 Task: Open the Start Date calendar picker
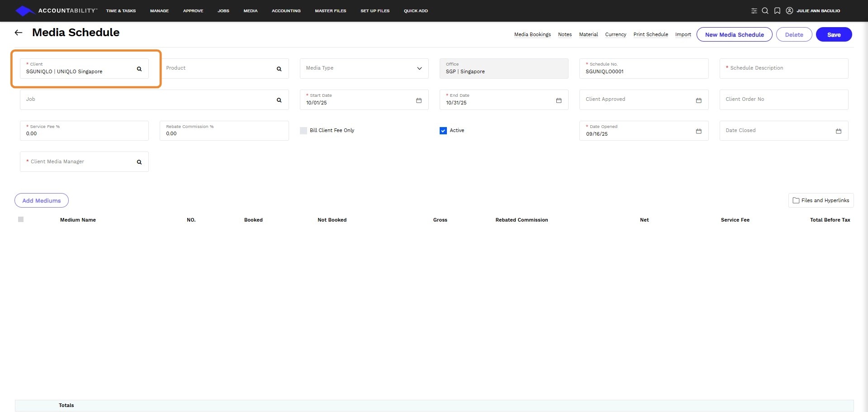[x=419, y=100]
